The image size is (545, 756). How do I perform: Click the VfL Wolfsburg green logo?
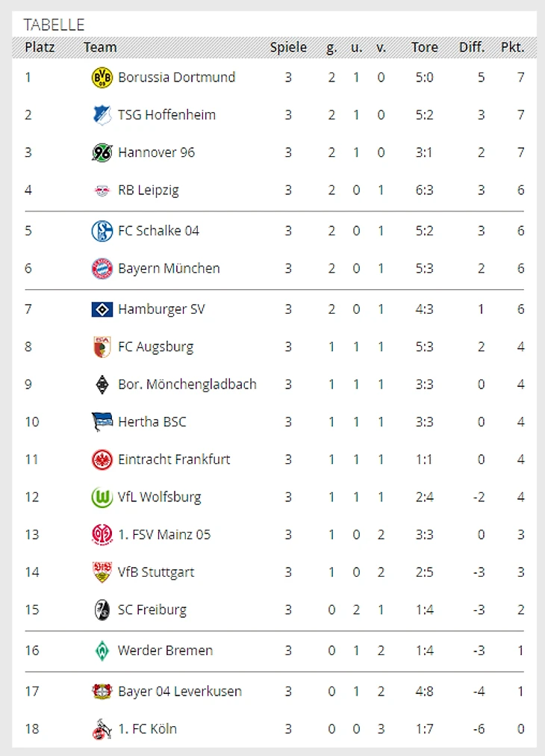point(102,497)
